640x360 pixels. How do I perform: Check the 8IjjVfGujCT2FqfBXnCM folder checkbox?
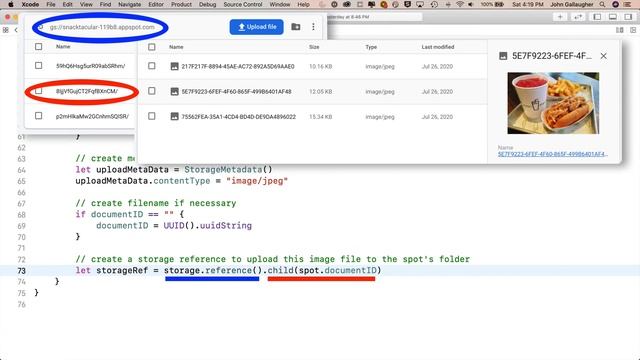coord(38,91)
